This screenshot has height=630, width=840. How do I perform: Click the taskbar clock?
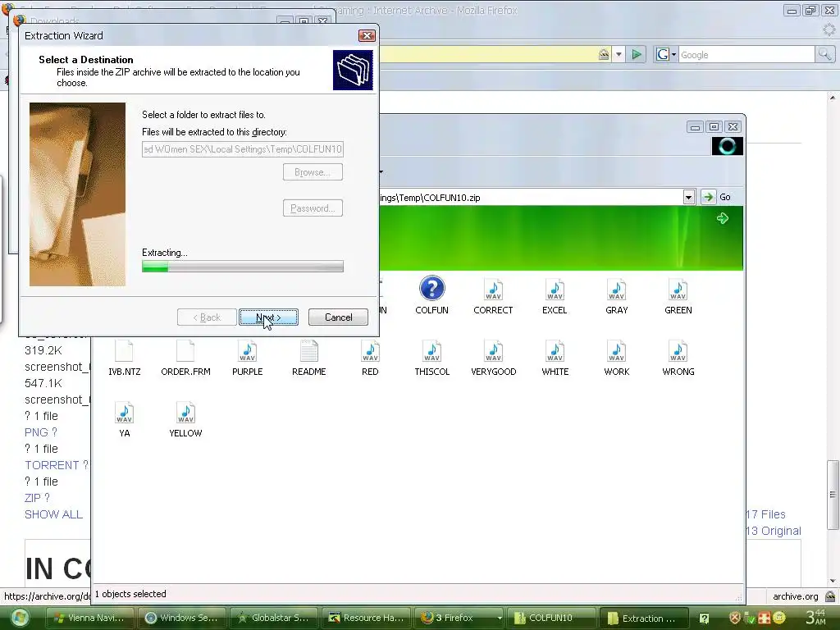(816, 618)
